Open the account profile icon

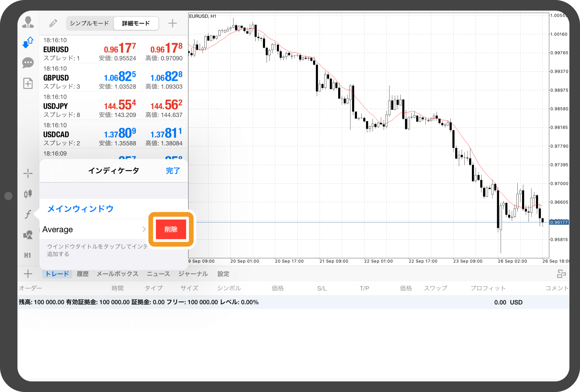pos(28,22)
